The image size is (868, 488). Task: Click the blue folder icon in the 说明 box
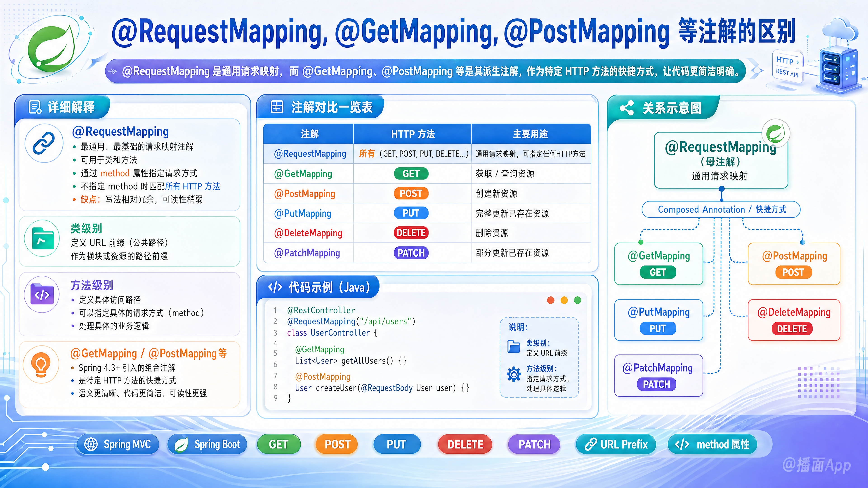click(x=514, y=346)
